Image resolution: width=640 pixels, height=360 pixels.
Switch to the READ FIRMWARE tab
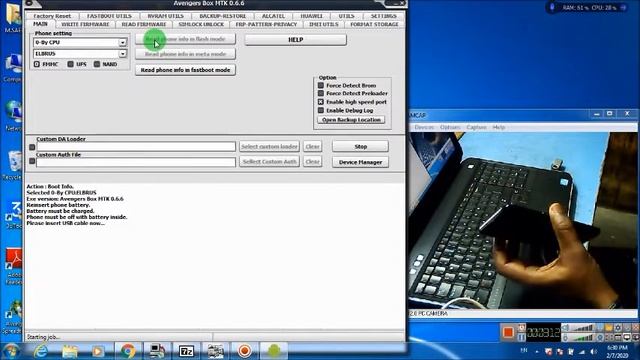144,24
